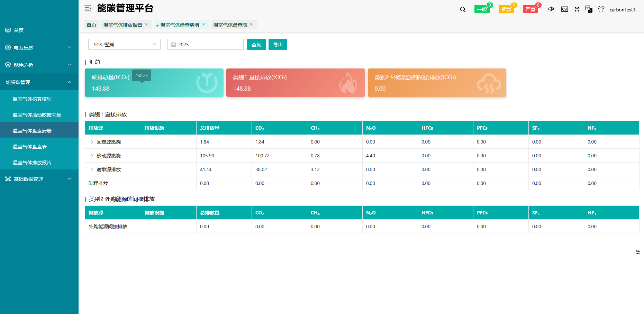This screenshot has width=644, height=314.
Task: Open the page settings sliders icon
Action: point(638,252)
